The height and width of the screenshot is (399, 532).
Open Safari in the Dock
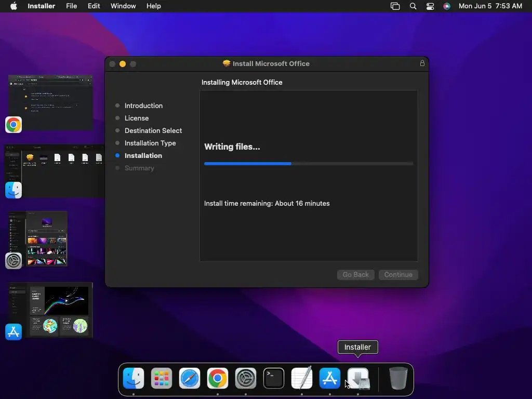(190, 378)
